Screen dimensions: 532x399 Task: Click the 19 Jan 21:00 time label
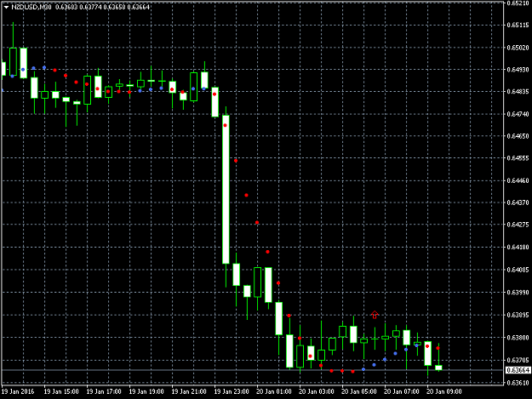click(x=189, y=391)
